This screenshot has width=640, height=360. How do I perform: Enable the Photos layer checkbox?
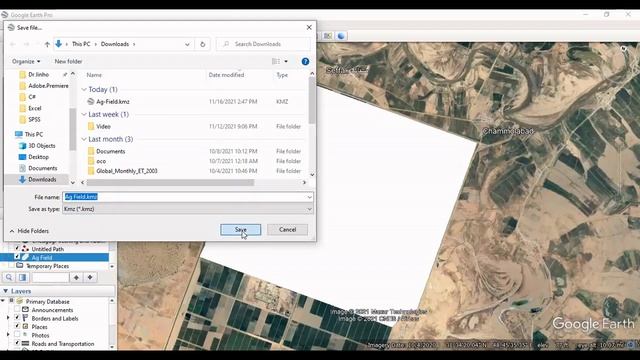tap(17, 335)
